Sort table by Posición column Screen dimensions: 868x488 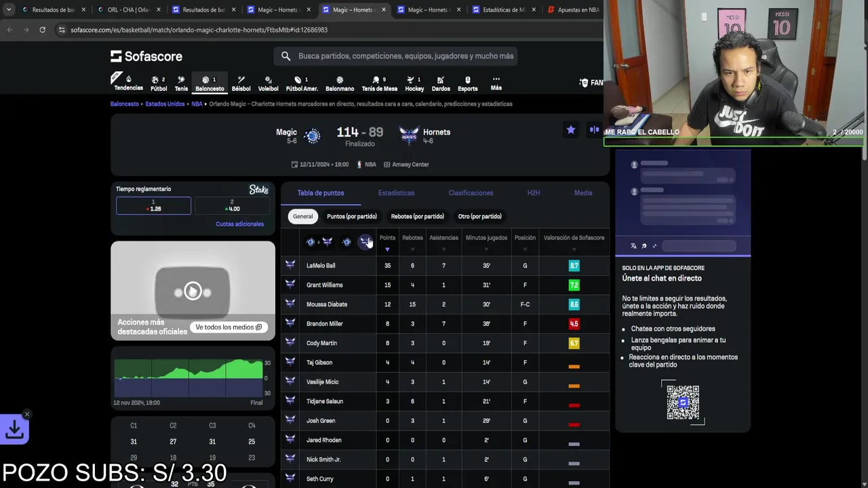point(525,241)
